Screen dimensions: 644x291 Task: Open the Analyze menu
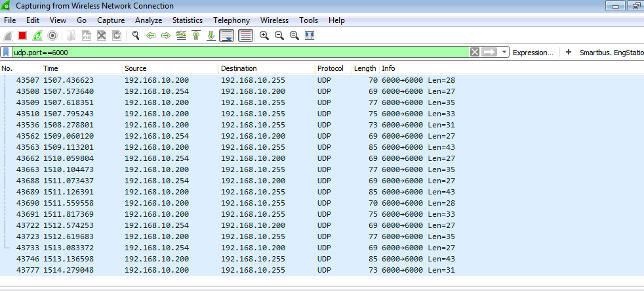pos(149,20)
